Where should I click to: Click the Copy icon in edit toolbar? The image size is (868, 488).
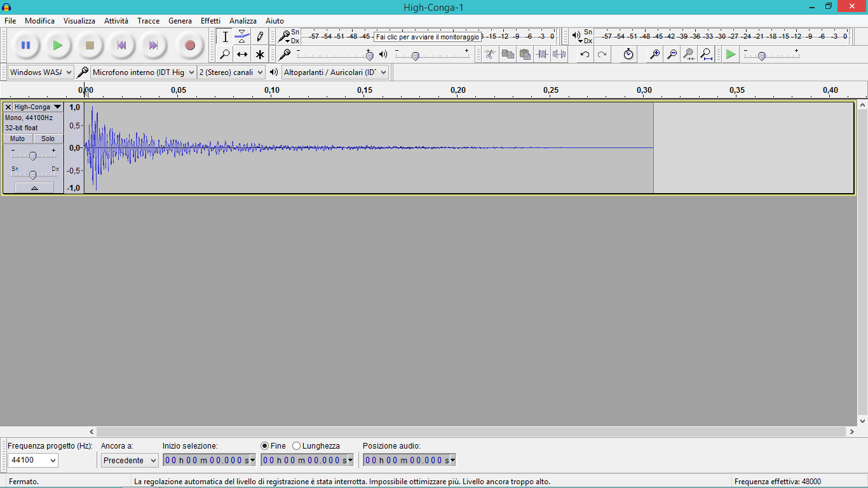point(507,54)
